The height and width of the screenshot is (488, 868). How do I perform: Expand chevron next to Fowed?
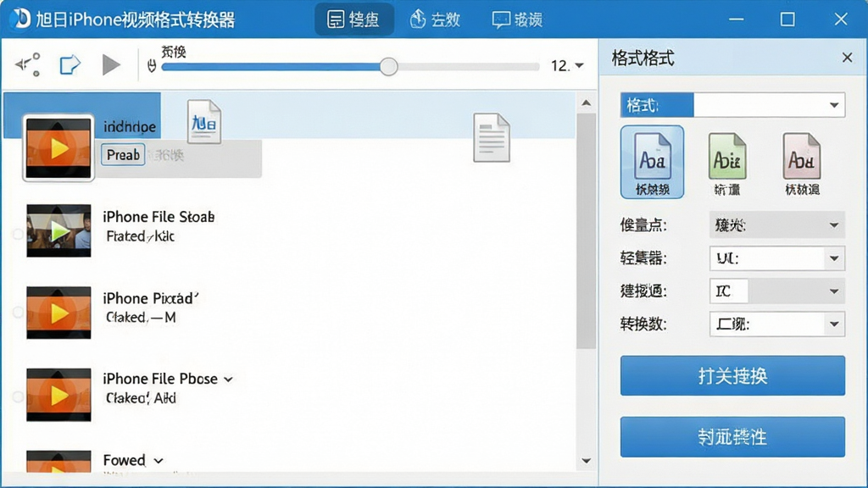[159, 461]
